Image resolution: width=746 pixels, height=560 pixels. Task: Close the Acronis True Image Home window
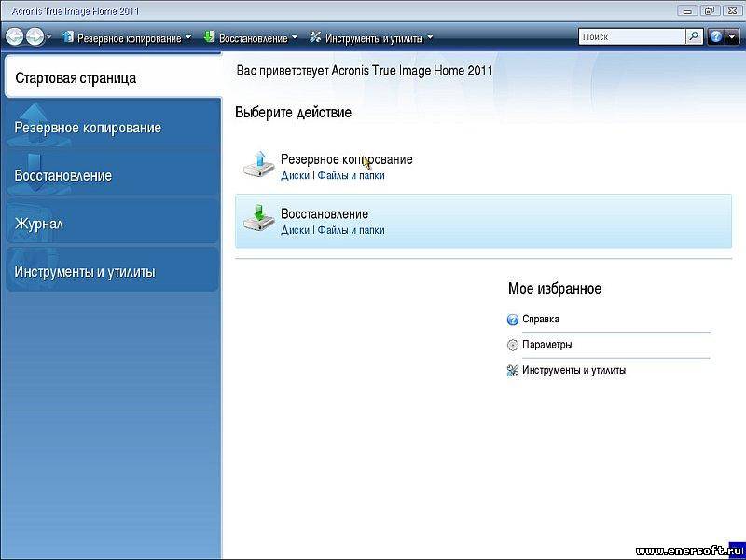tap(733, 10)
